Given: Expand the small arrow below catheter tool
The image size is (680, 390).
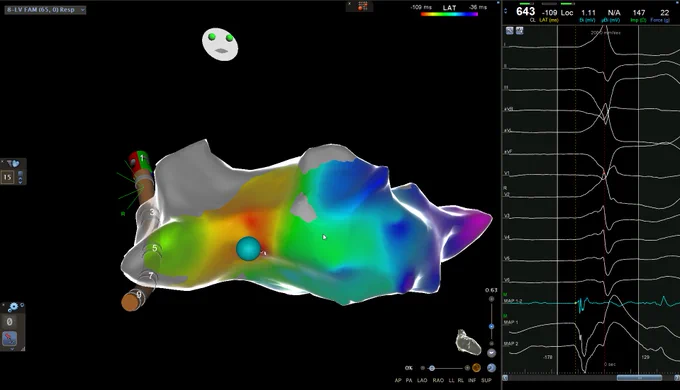Looking at the screenshot, I should pyautogui.click(x=12, y=348).
